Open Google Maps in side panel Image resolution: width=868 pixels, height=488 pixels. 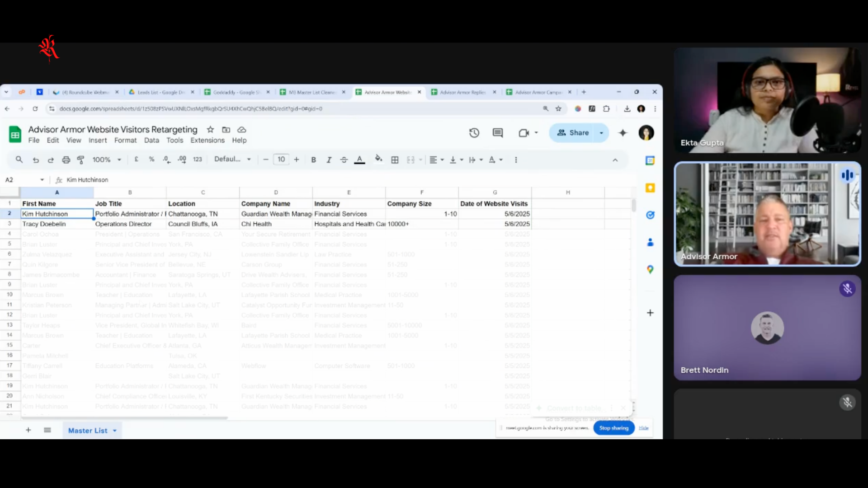(x=650, y=270)
